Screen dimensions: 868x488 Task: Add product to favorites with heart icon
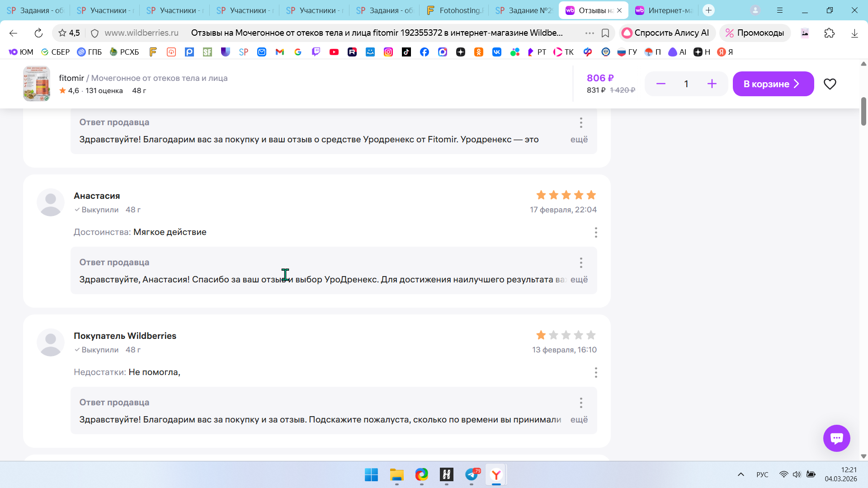830,84
